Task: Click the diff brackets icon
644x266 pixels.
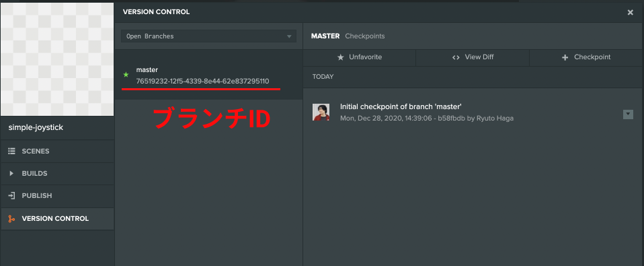Action: click(x=456, y=57)
